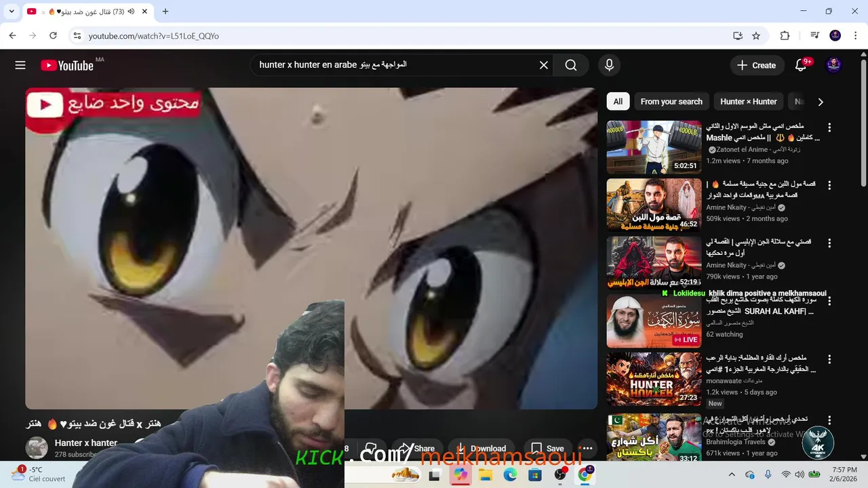Open the YouTube account avatar menu
Image resolution: width=868 pixels, height=488 pixels.
click(834, 65)
